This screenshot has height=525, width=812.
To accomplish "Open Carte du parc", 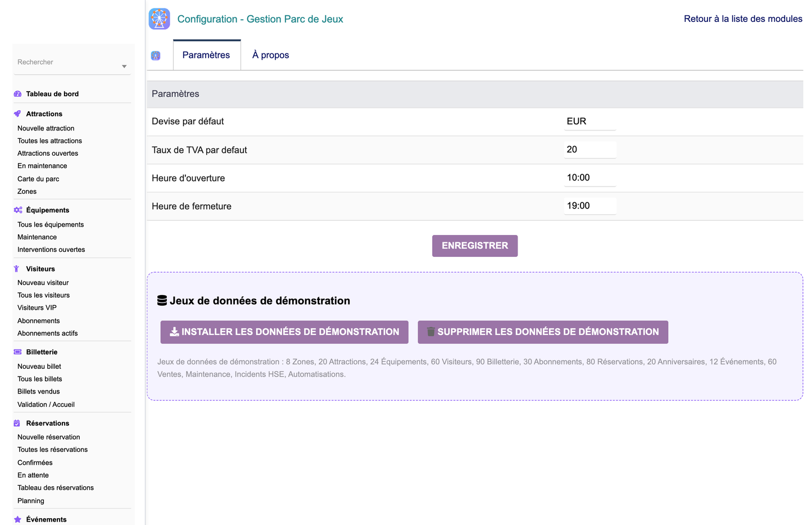I will [x=38, y=179].
